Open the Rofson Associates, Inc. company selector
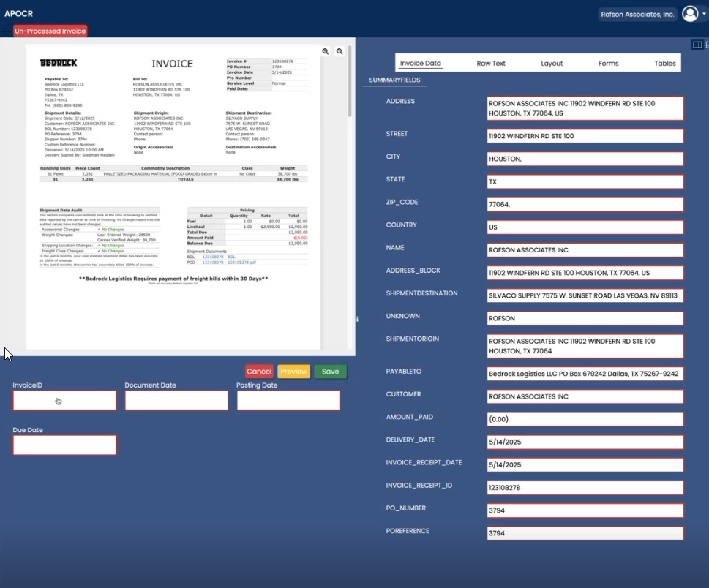Viewport: 709px width, 588px height. [x=637, y=14]
